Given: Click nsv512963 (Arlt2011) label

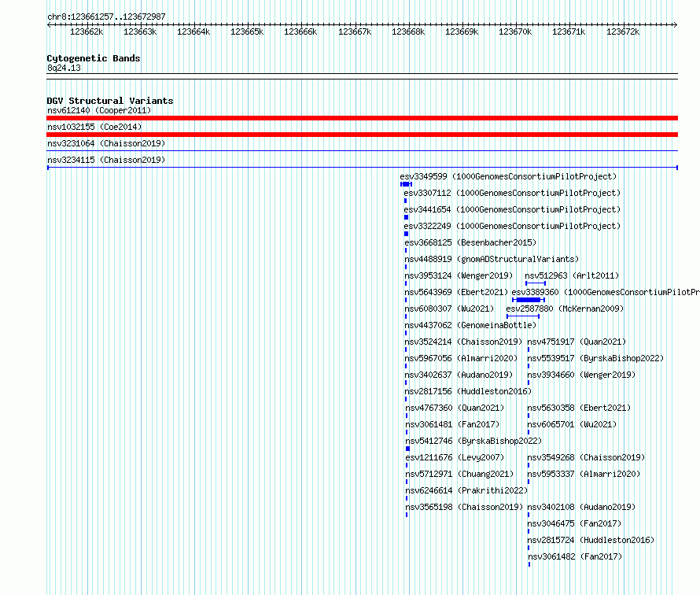Looking at the screenshot, I should coord(572,275).
